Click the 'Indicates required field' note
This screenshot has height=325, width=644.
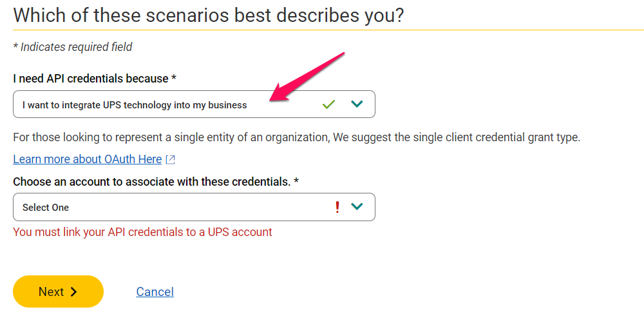(73, 47)
